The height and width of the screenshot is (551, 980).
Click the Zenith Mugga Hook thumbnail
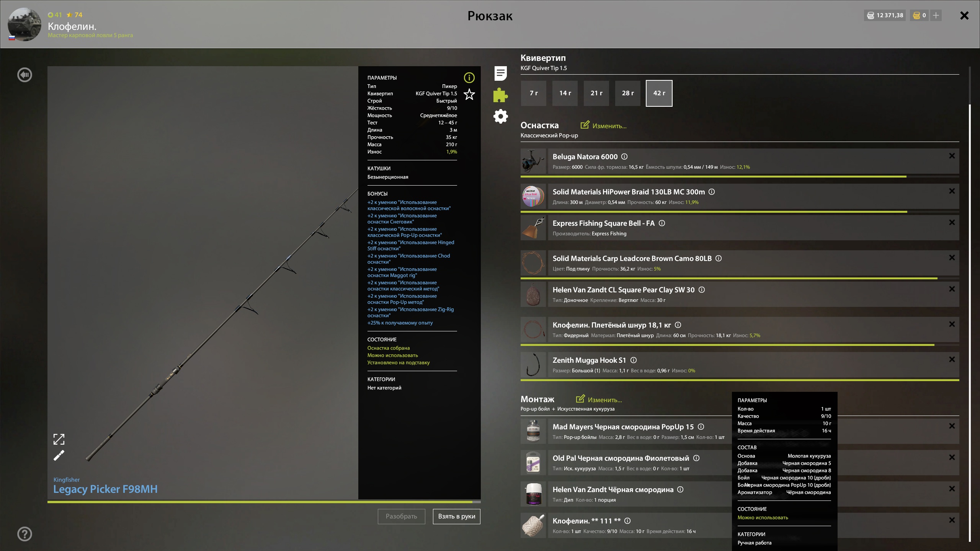533,365
